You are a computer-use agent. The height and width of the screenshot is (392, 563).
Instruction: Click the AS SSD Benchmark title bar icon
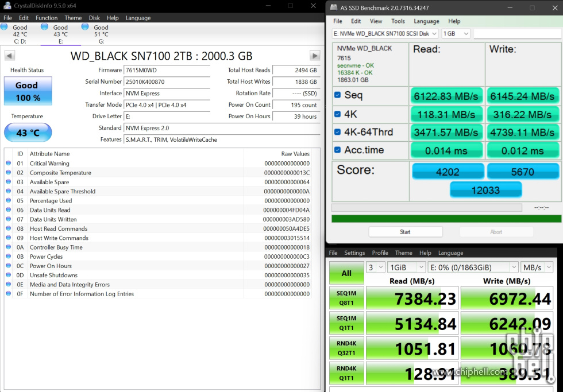[334, 7]
